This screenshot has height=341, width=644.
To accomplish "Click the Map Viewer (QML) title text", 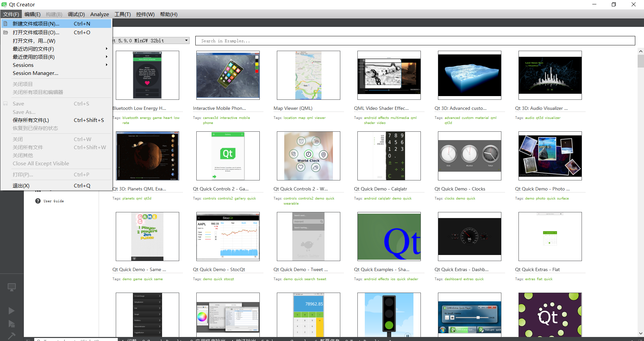I will tap(293, 108).
